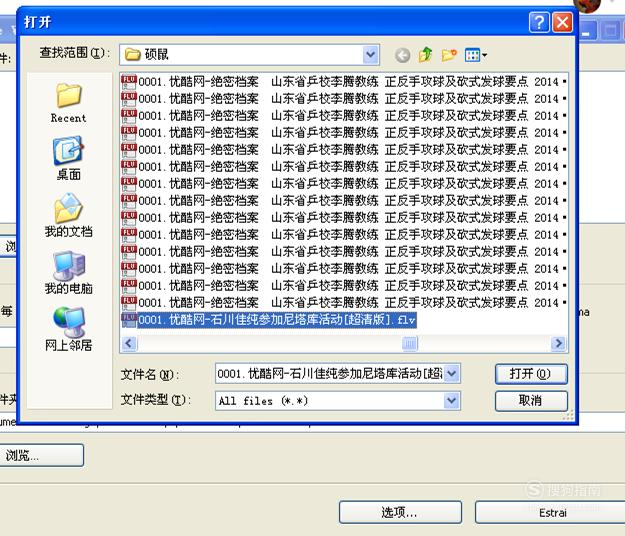The height and width of the screenshot is (536, 625).
Task: Click the 取消 button
Action: (x=531, y=401)
